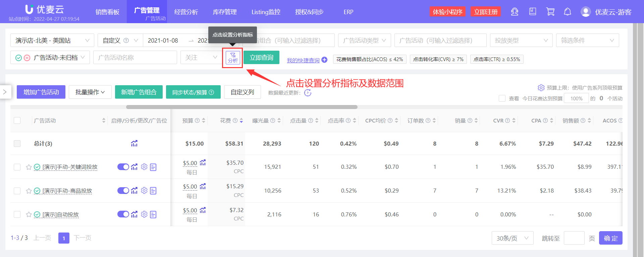Star the 手动-关键词投放 campaign
The image size is (644, 257).
click(x=29, y=167)
